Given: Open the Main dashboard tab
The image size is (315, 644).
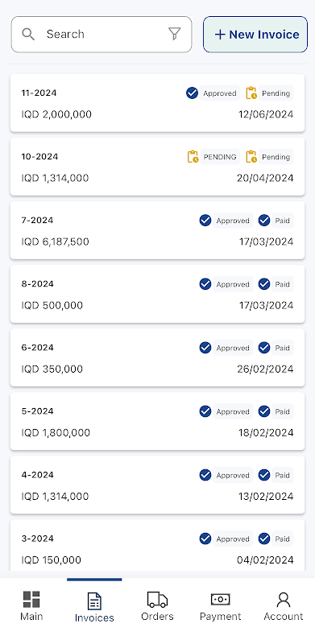Looking at the screenshot, I should pyautogui.click(x=31, y=606).
